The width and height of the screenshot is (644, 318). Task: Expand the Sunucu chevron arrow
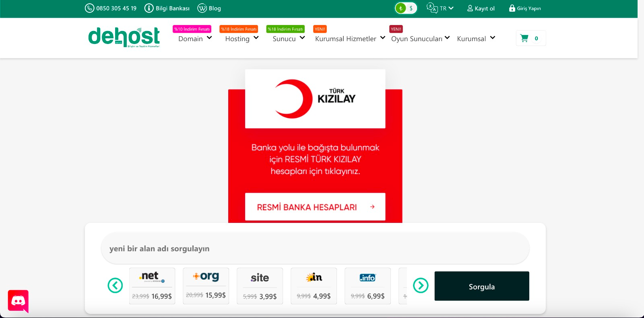[302, 38]
